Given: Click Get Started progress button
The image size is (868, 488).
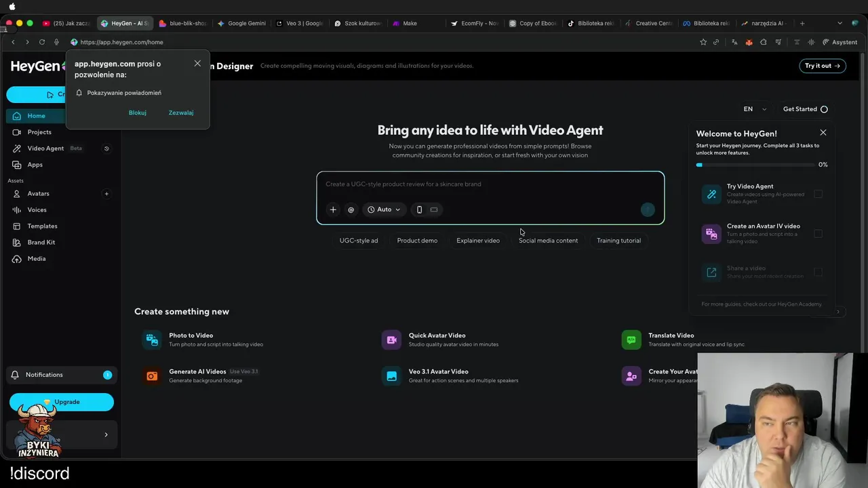Looking at the screenshot, I should 806,109.
